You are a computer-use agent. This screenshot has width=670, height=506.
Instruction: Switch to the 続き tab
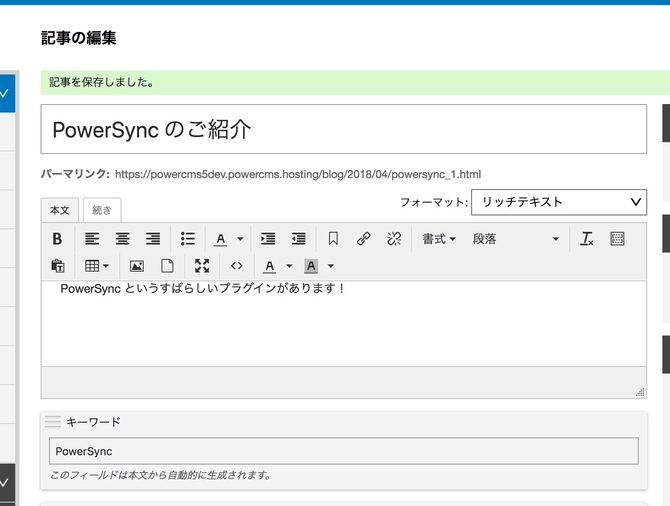click(101, 210)
